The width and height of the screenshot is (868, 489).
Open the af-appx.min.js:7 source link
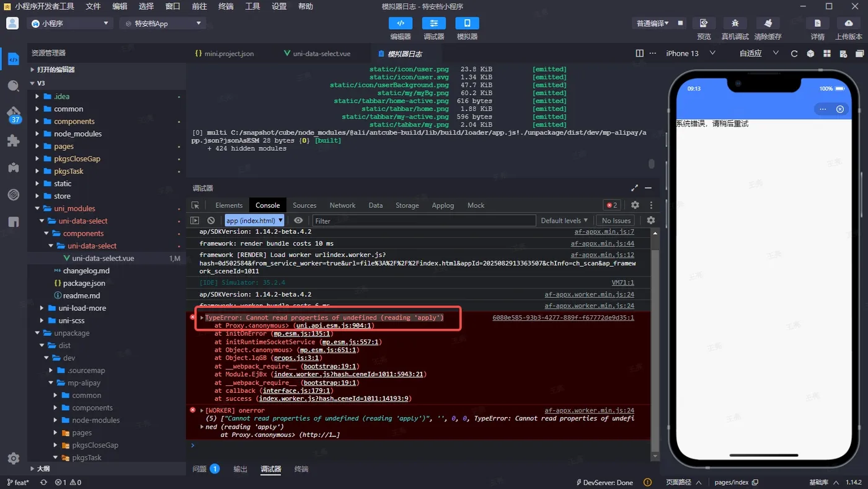coord(604,232)
